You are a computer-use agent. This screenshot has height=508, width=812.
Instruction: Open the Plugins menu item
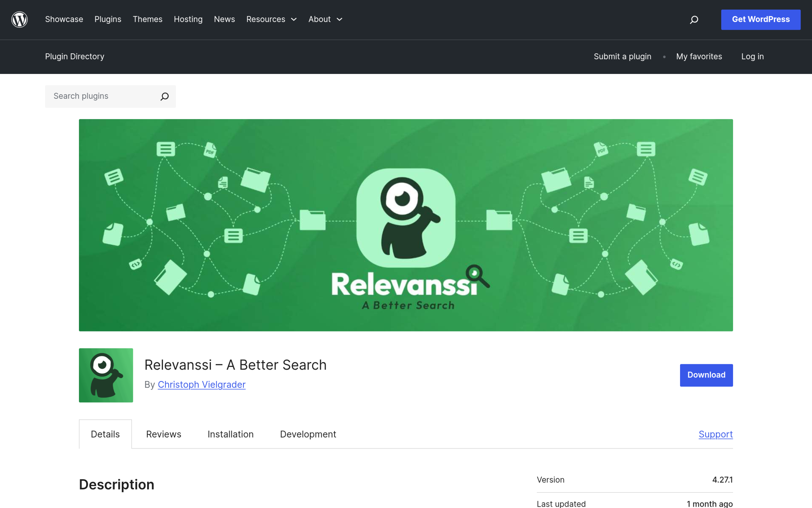pos(108,19)
